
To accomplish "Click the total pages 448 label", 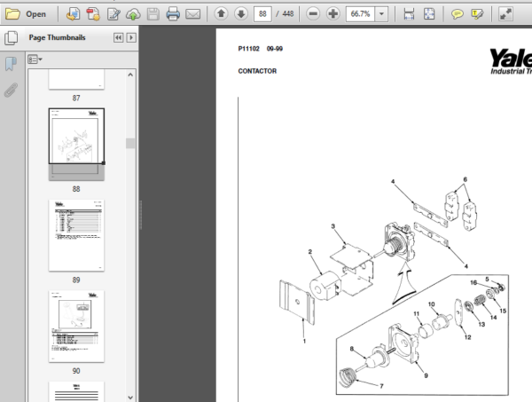I will (x=287, y=14).
